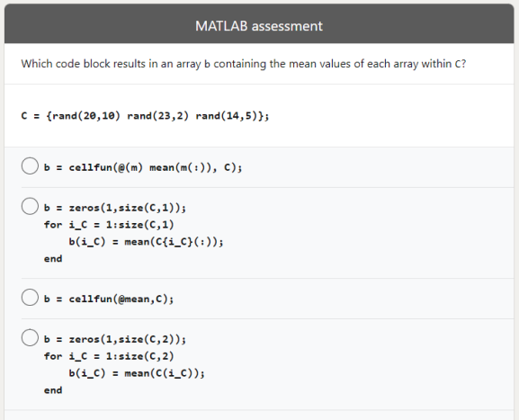Click the line b(i_C) = mean(C(i_C));

pyautogui.click(x=137, y=373)
